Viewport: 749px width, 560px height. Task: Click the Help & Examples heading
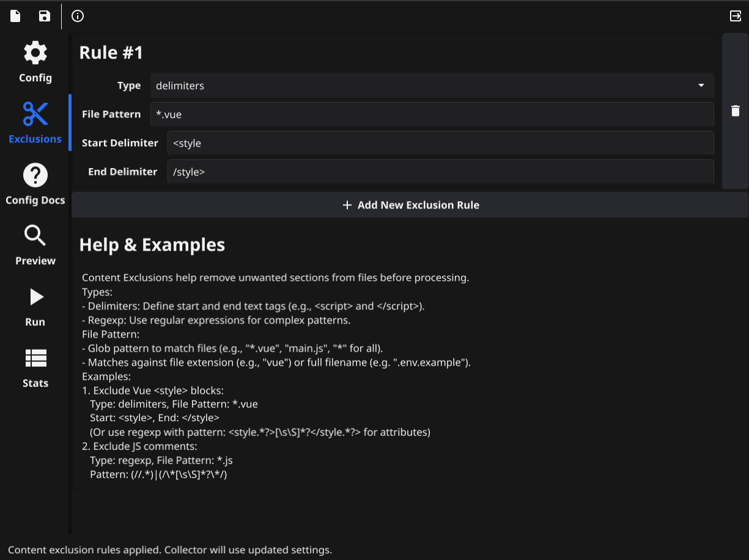tap(152, 245)
